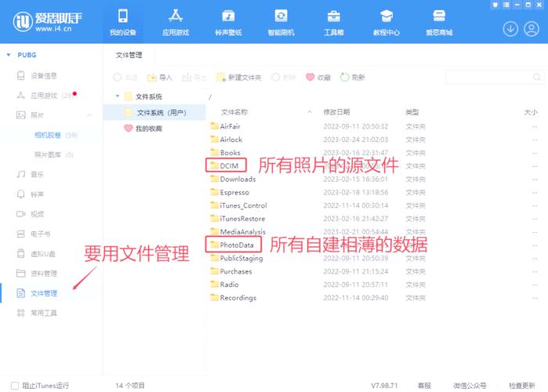The image size is (548, 392).
Task: Open the user account profile icon
Action: (532, 29)
